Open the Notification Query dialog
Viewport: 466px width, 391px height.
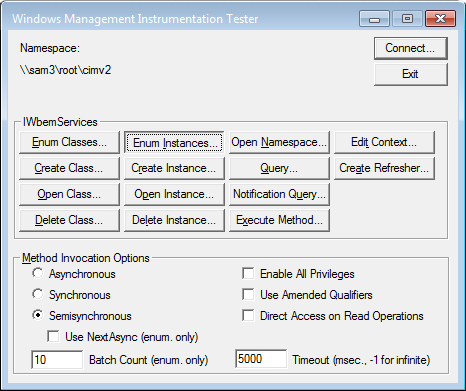pos(279,194)
